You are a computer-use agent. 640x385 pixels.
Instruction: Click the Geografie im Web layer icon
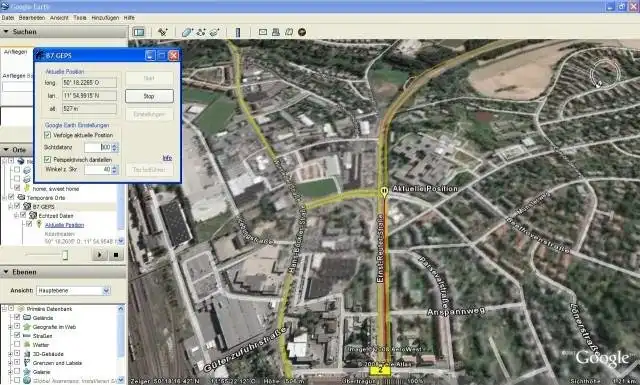coord(27,327)
